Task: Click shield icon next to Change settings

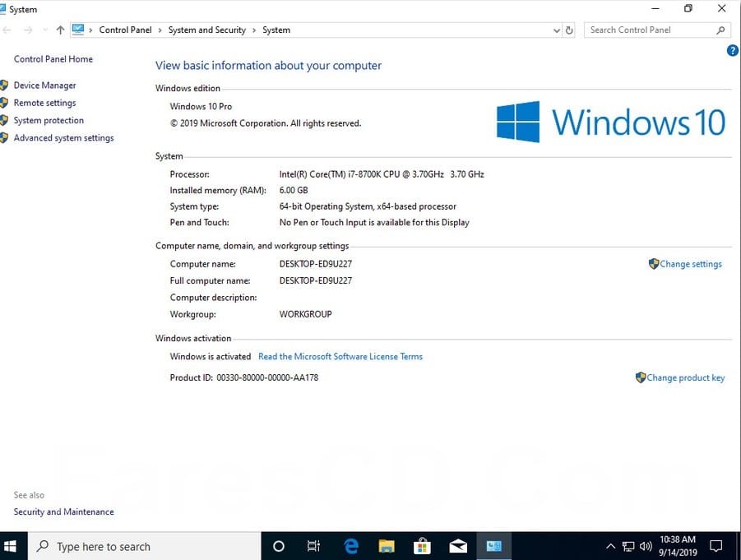Action: coord(654,264)
